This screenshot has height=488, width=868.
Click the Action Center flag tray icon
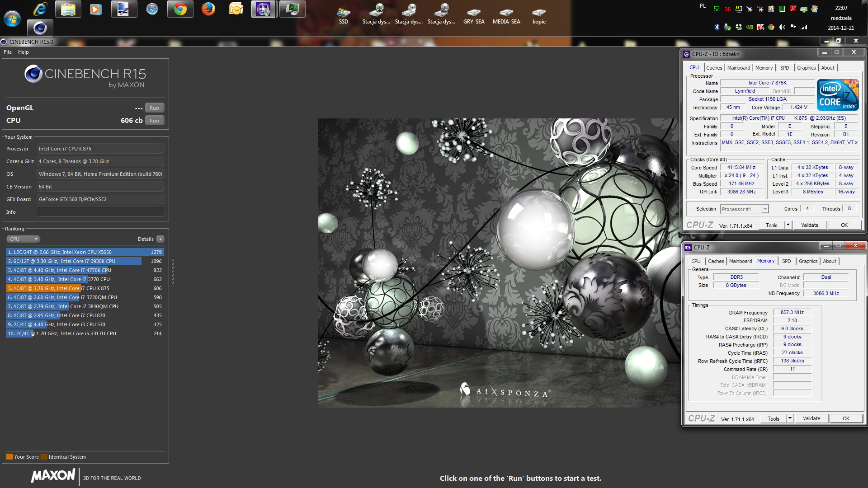[x=793, y=27]
